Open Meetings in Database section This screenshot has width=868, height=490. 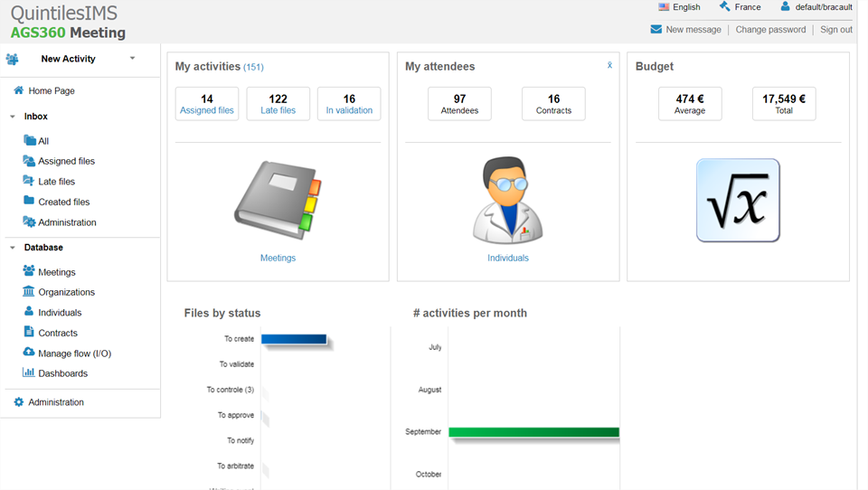coord(56,272)
